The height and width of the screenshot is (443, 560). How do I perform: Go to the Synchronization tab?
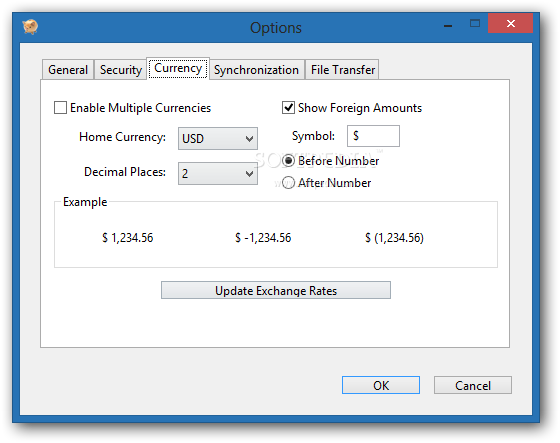point(256,70)
